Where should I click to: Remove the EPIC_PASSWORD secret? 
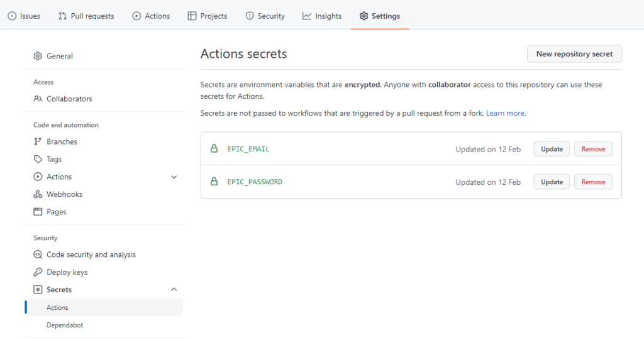coord(593,182)
